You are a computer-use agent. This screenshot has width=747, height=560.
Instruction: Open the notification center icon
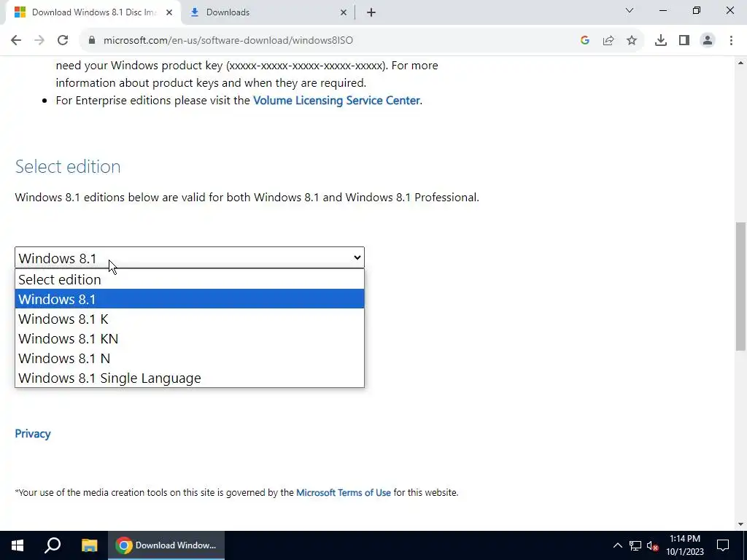[x=723, y=545]
